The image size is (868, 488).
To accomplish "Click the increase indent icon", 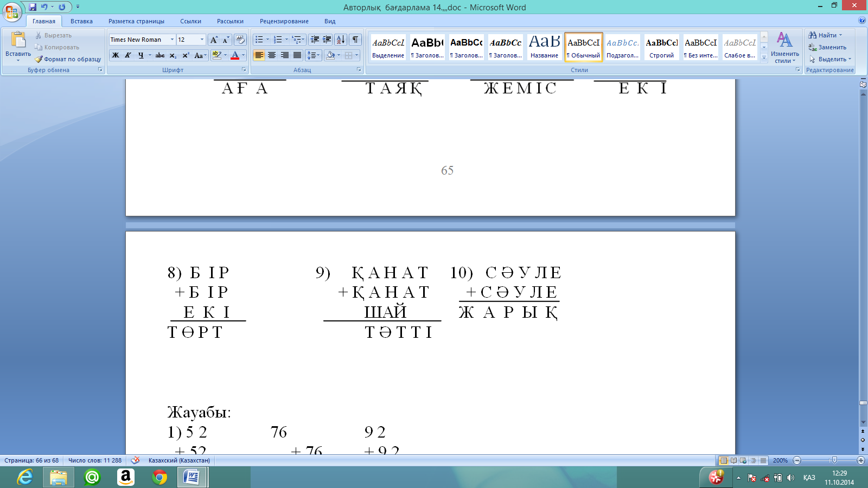I will click(327, 40).
